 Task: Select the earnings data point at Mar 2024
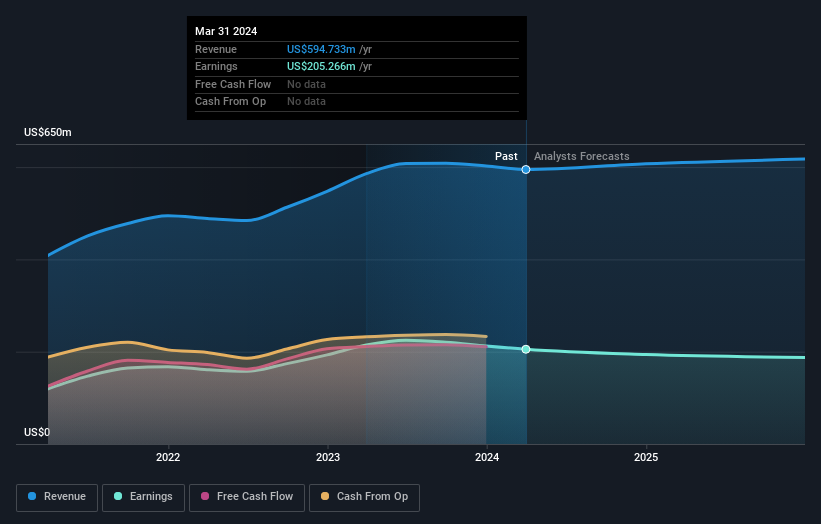point(526,349)
